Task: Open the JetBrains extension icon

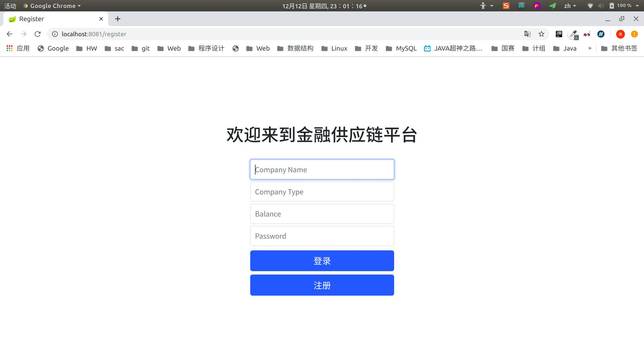Action: point(559,34)
